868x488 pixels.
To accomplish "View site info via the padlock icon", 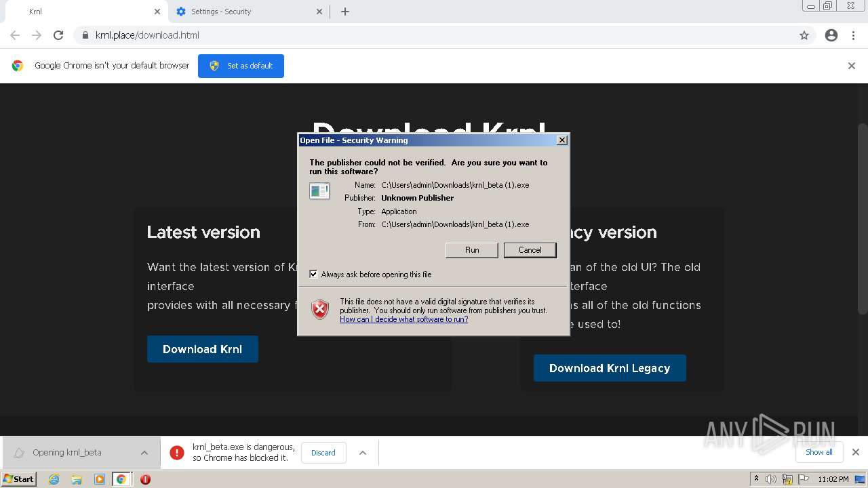I will pyautogui.click(x=85, y=35).
